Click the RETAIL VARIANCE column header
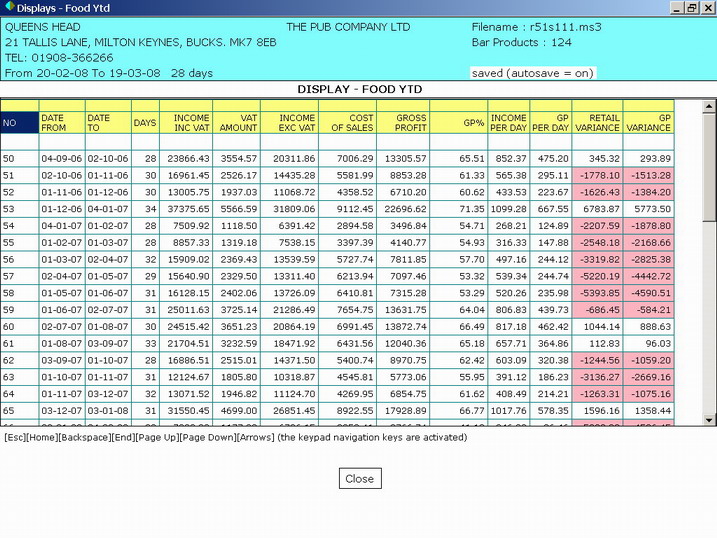Image resolution: width=717 pixels, height=538 pixels. [x=597, y=123]
